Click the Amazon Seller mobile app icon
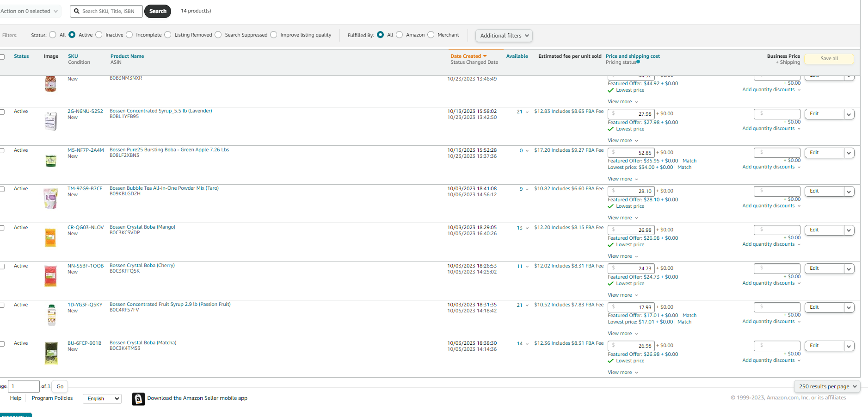Screen dimensions: 868x417 click(x=138, y=399)
